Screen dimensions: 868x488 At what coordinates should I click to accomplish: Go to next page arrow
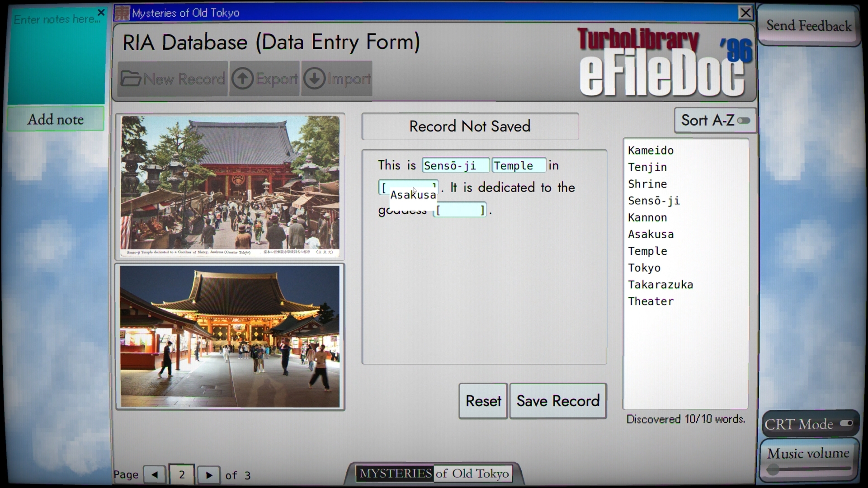[209, 475]
